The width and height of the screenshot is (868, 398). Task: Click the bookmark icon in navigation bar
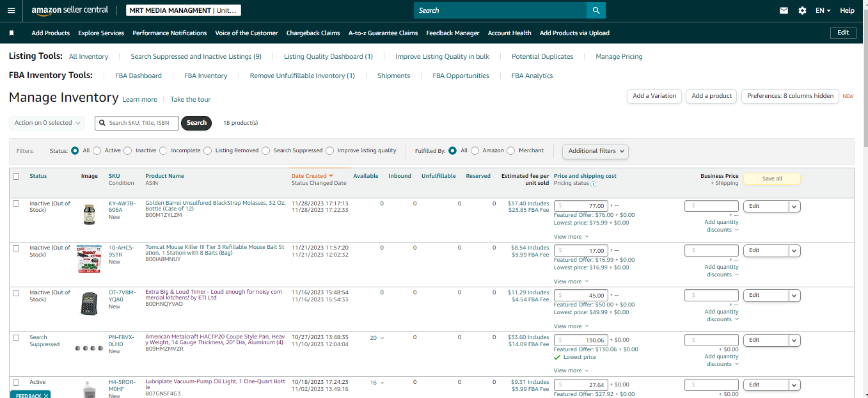pos(12,33)
